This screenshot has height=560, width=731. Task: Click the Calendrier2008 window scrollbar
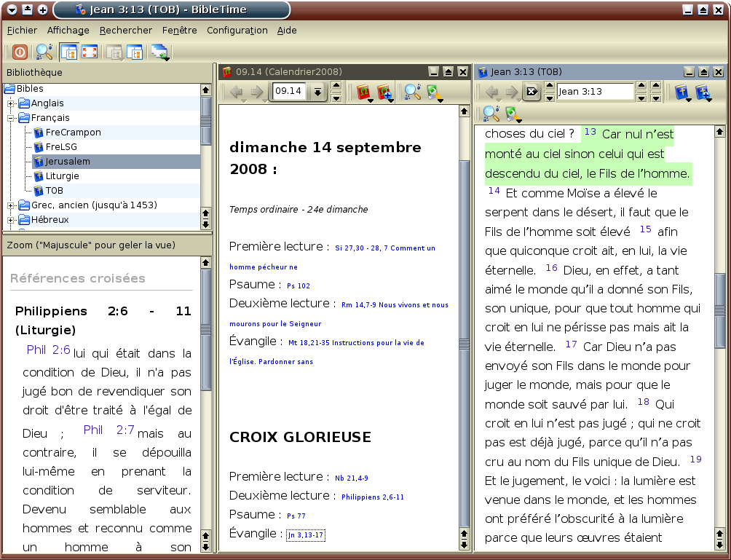click(464, 344)
